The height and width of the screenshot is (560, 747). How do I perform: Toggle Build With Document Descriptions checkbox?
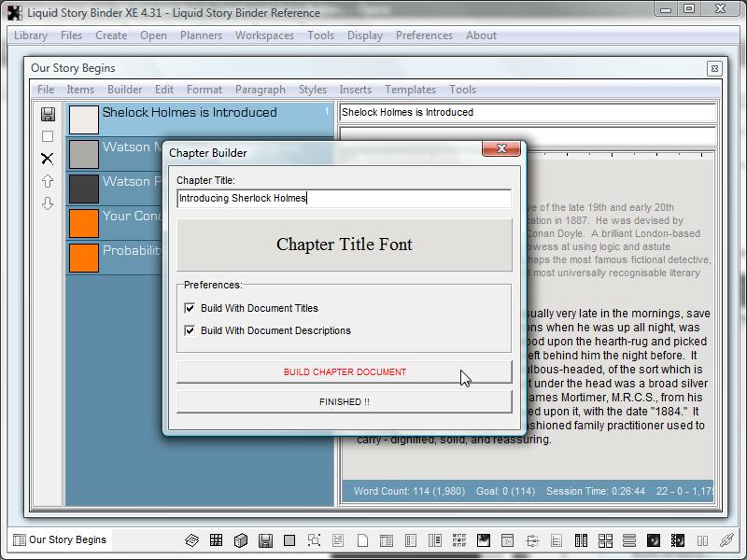[x=190, y=330]
